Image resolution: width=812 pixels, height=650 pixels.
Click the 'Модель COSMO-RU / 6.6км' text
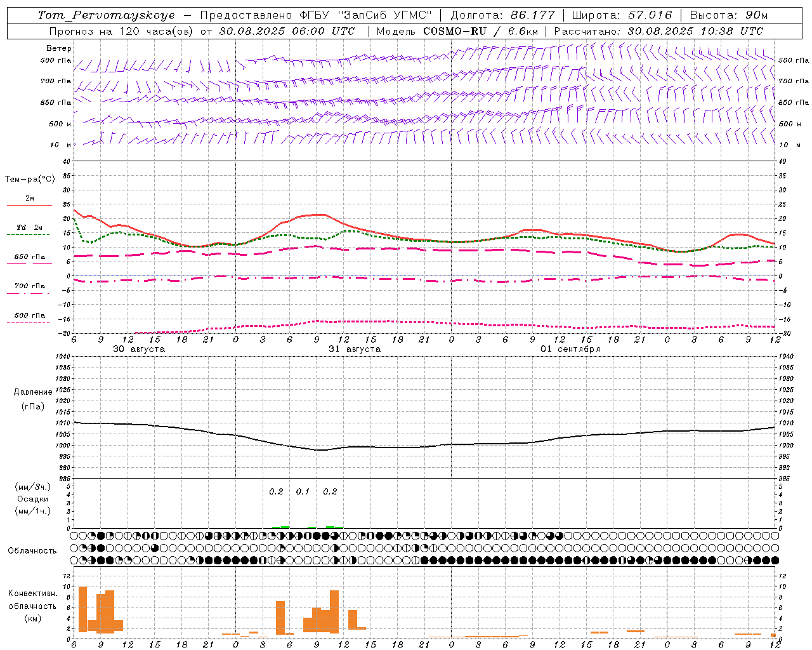pyautogui.click(x=457, y=31)
